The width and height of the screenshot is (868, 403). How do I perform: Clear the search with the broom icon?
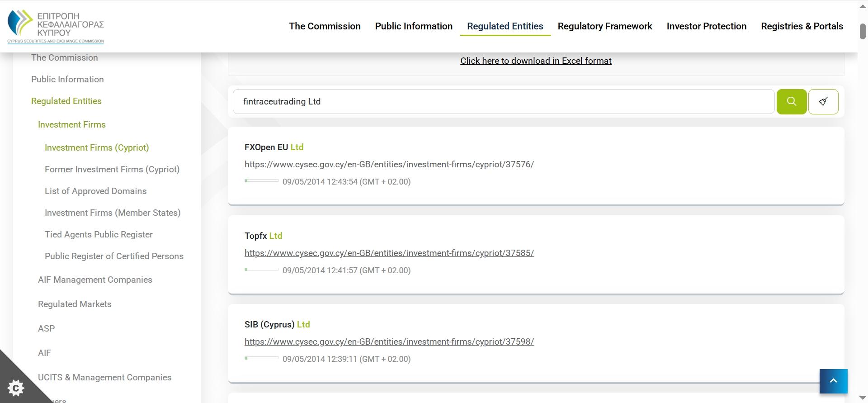pyautogui.click(x=823, y=102)
